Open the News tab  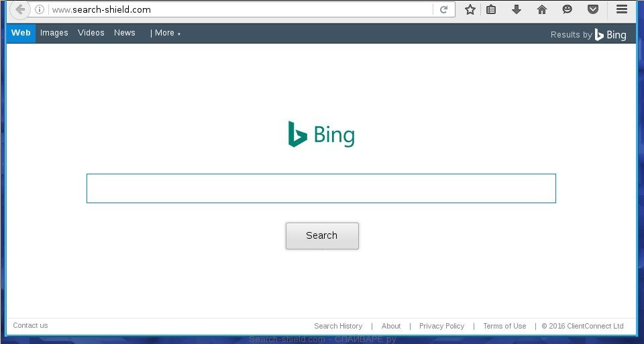124,33
